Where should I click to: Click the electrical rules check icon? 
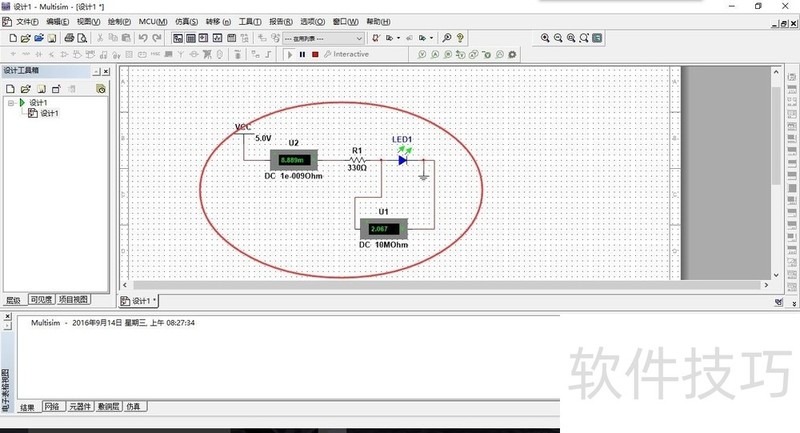[x=376, y=38]
